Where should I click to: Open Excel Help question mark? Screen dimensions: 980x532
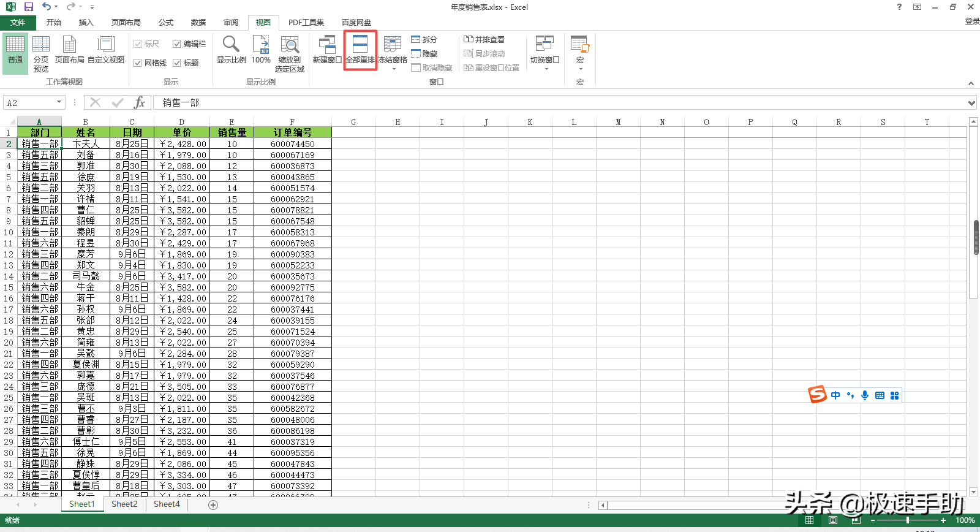pyautogui.click(x=899, y=7)
